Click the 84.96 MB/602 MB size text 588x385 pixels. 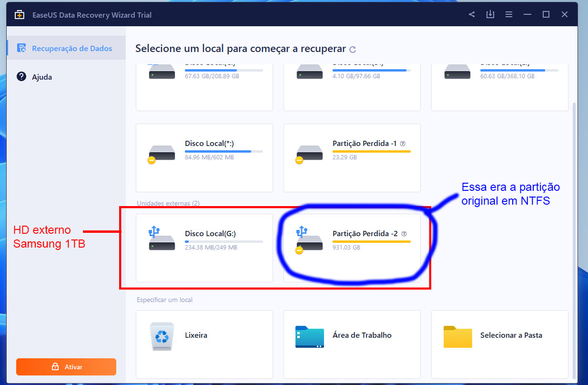pyautogui.click(x=209, y=157)
